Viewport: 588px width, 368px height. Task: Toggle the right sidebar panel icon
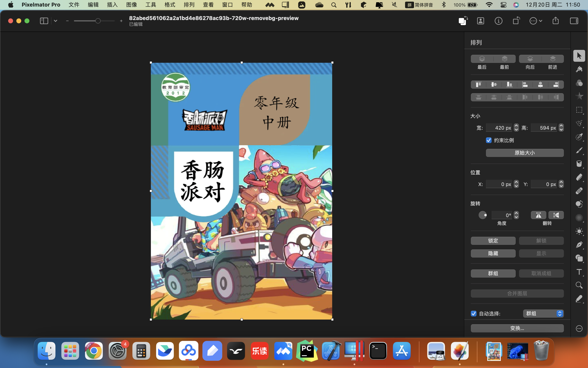pyautogui.click(x=574, y=21)
